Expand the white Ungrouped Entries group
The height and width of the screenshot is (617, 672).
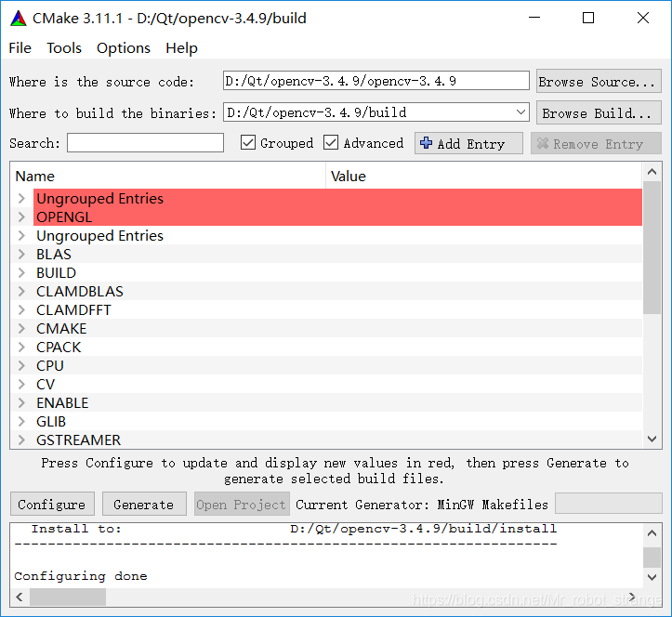point(21,236)
